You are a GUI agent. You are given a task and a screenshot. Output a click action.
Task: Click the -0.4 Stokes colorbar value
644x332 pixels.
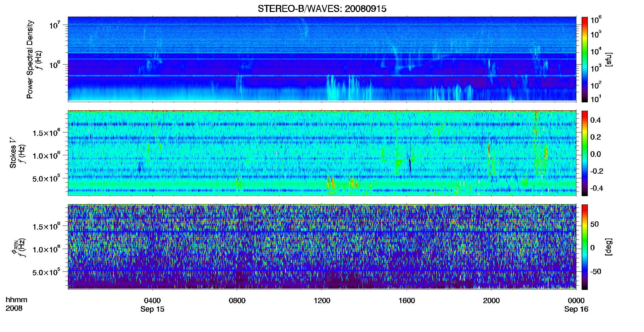pos(597,188)
